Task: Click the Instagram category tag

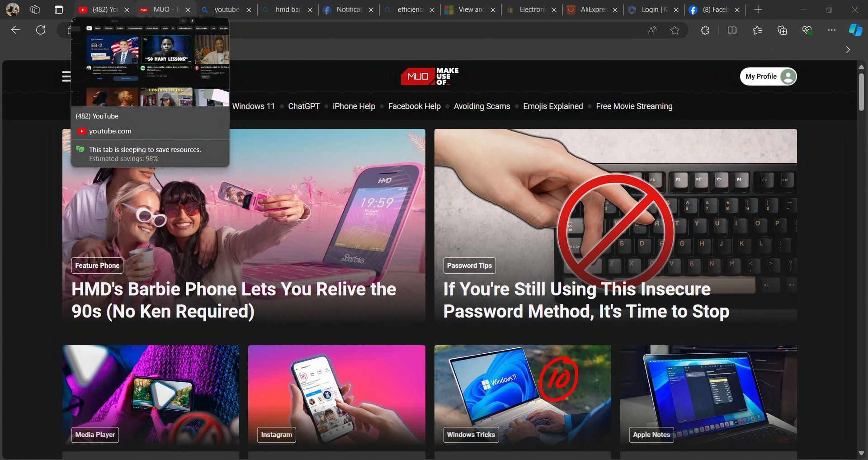Action: pyautogui.click(x=276, y=435)
